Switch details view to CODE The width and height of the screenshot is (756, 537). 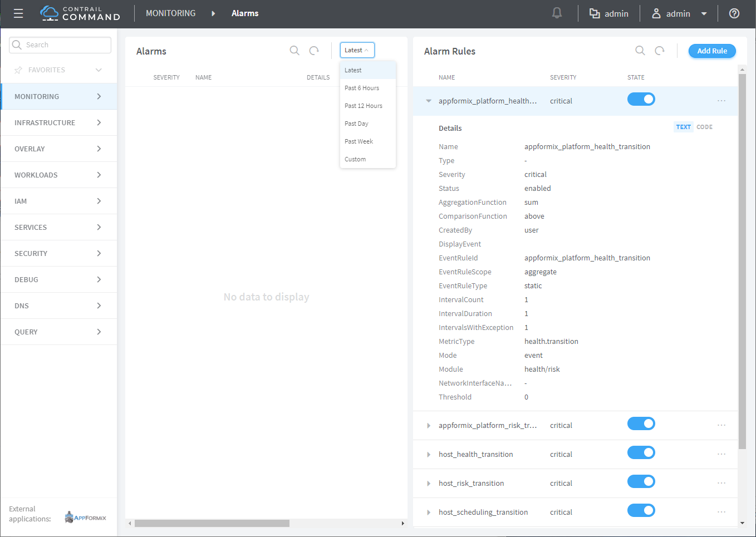click(x=704, y=127)
